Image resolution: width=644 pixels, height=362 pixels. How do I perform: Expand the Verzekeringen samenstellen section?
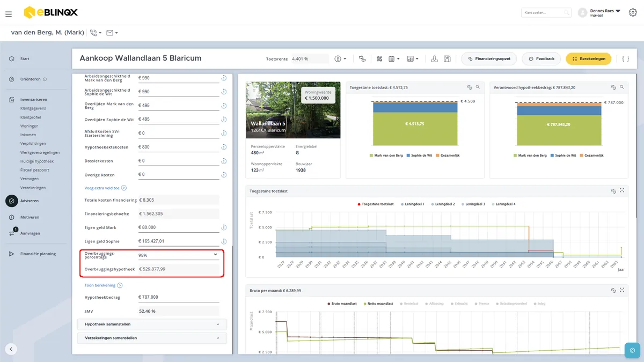click(x=152, y=338)
